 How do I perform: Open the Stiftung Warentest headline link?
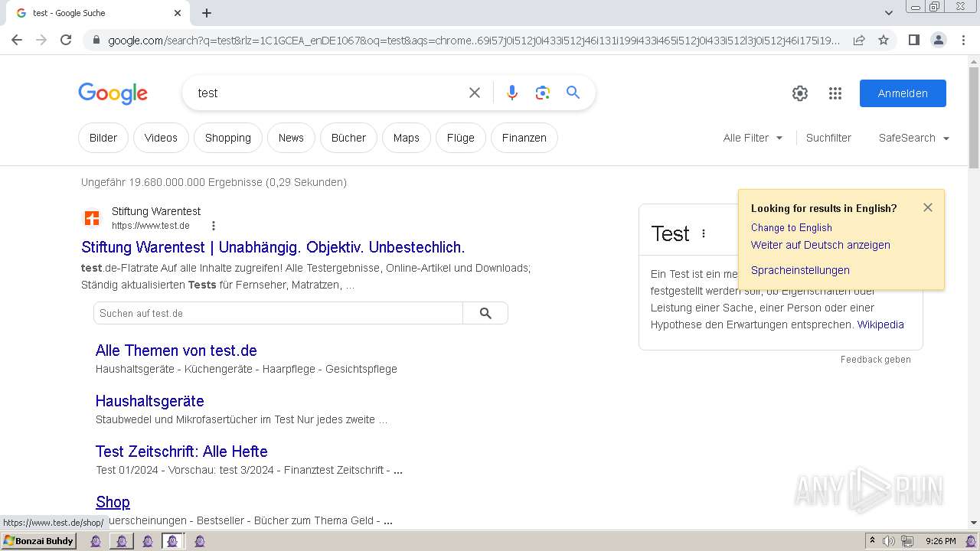(x=273, y=247)
